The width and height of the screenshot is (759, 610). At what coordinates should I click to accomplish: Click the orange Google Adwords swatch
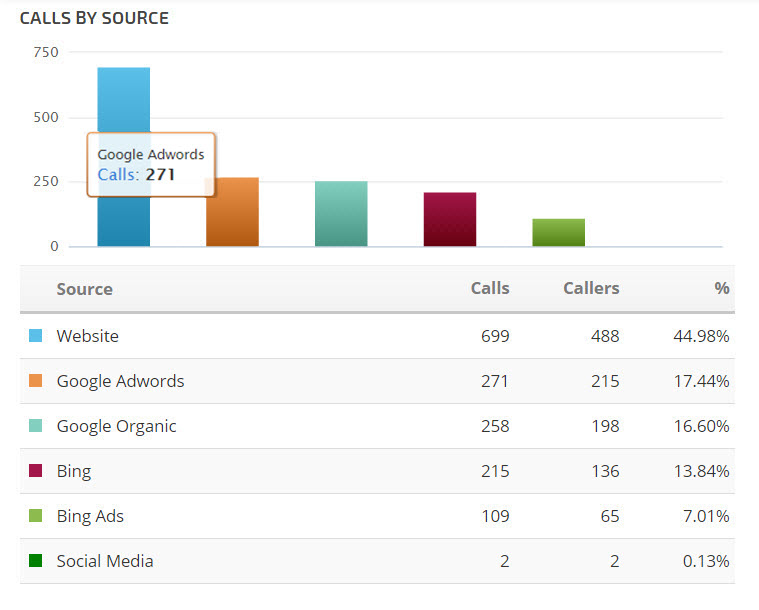[36, 381]
